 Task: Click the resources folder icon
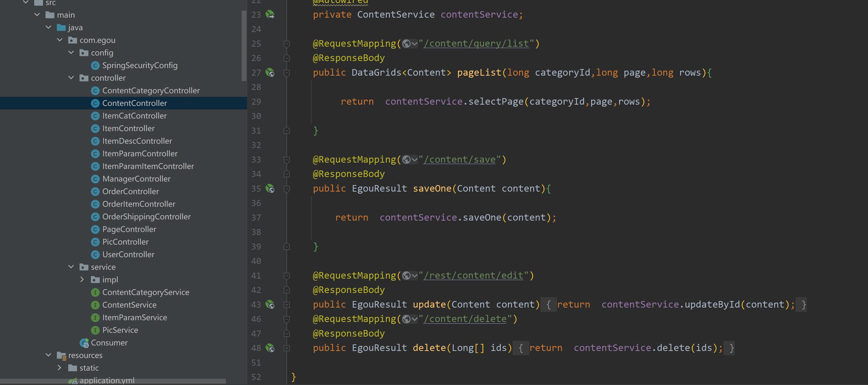(x=61, y=355)
